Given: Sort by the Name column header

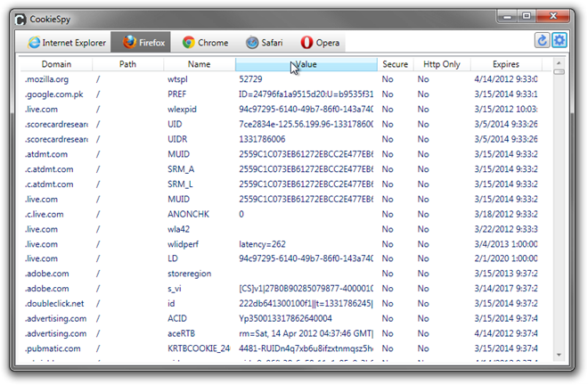Looking at the screenshot, I should click(199, 64).
